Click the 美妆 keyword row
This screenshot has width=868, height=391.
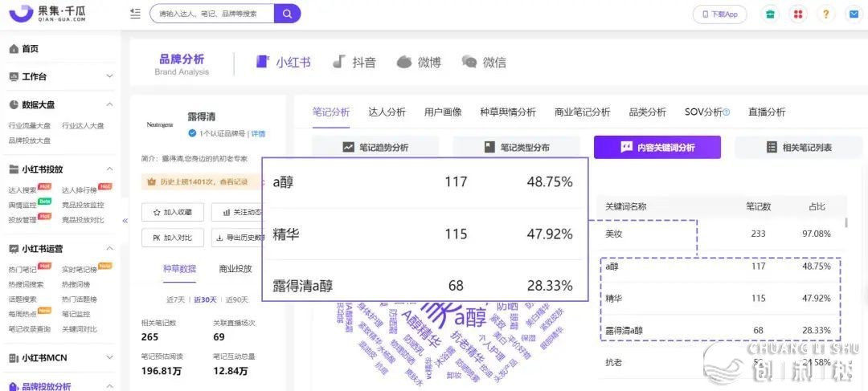(722, 234)
